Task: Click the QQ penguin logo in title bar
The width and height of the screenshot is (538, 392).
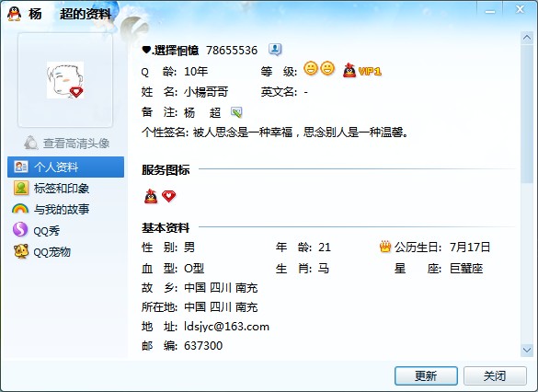Action: (x=15, y=14)
